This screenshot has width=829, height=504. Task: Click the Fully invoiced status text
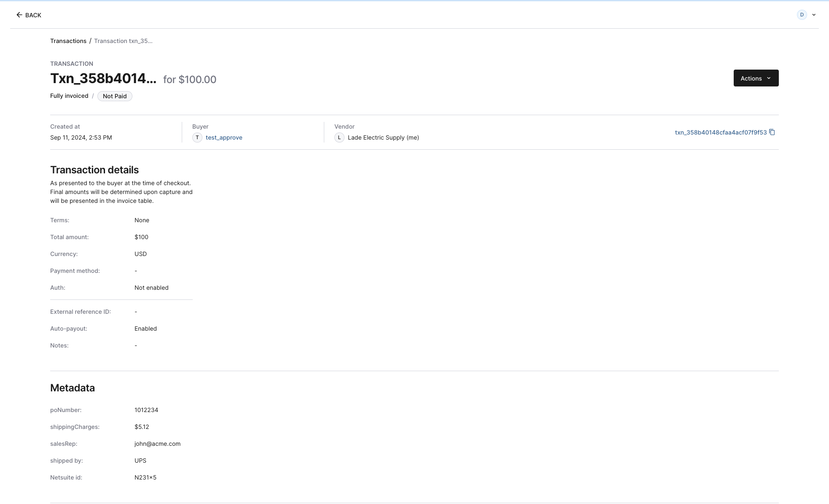click(x=69, y=96)
